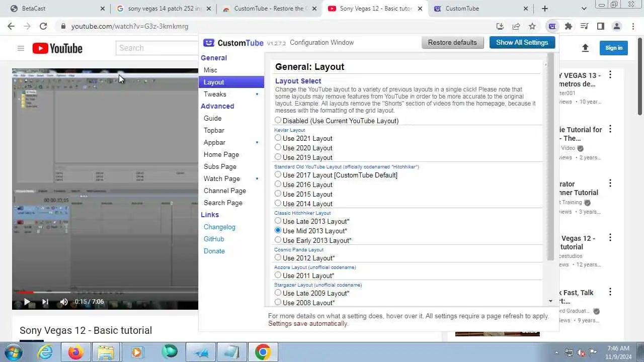Click the Show All Settings button
This screenshot has height=362, width=644.
click(x=522, y=42)
